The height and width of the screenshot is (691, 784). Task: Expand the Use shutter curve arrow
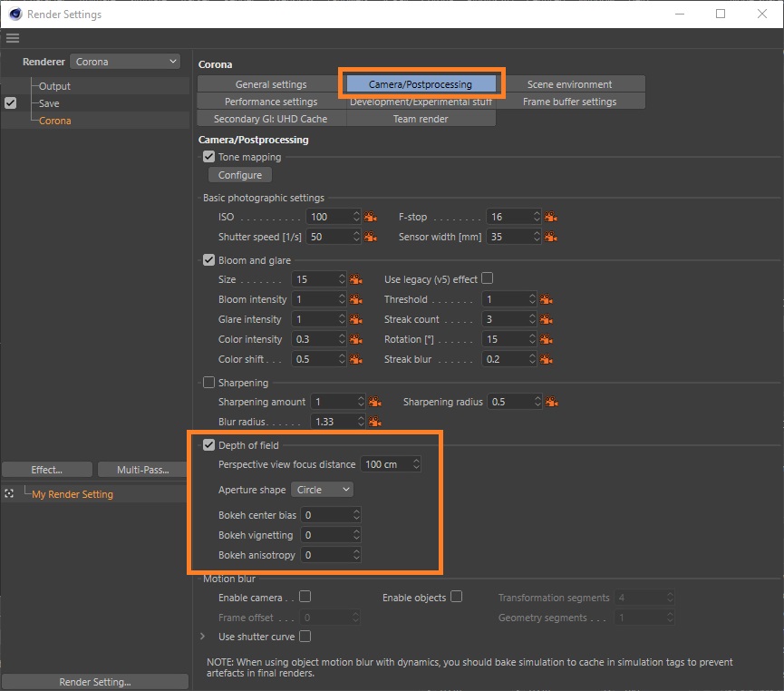pyautogui.click(x=202, y=637)
